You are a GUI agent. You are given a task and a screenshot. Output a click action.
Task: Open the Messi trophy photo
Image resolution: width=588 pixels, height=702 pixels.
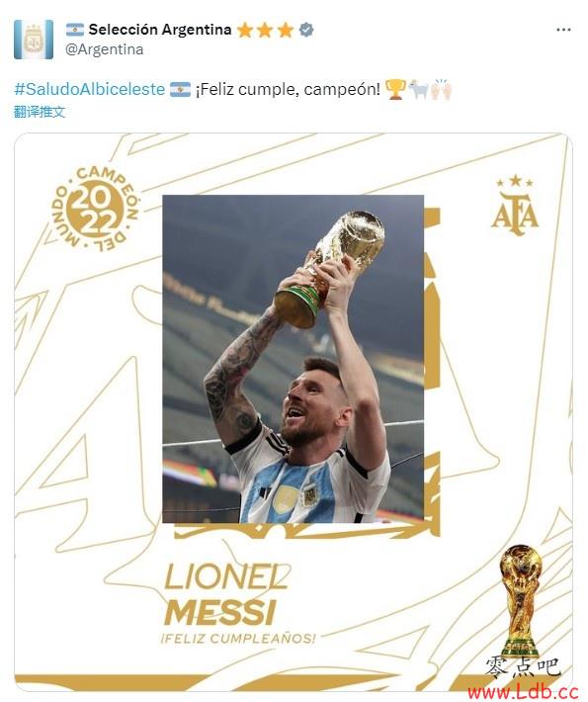tap(293, 359)
